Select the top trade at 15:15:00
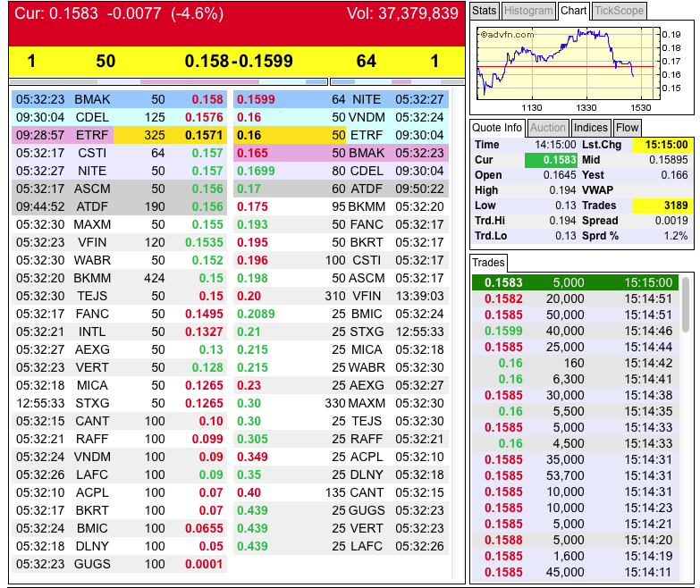Image resolution: width=700 pixels, height=588 pixels. (575, 282)
